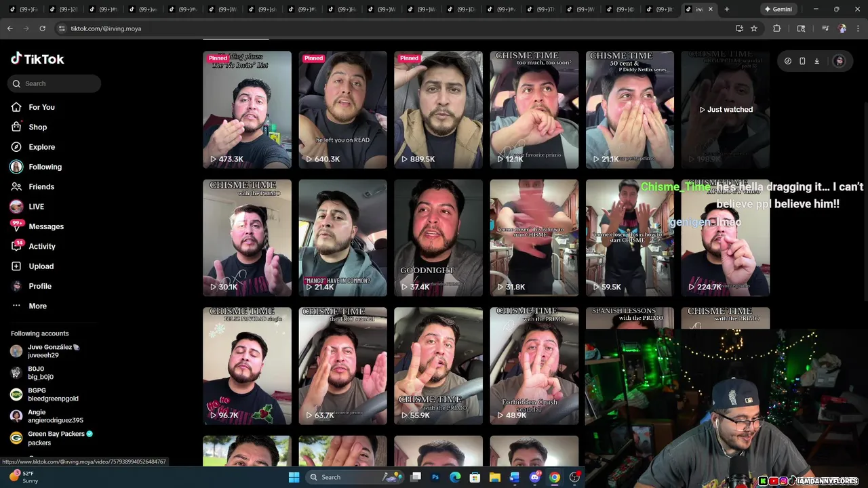868x488 pixels.
Task: Open the video with 224.7K views
Action: 725,238
